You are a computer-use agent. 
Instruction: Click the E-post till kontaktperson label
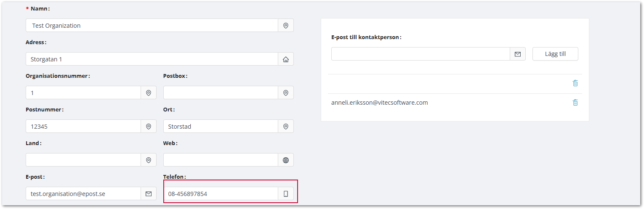tap(366, 37)
